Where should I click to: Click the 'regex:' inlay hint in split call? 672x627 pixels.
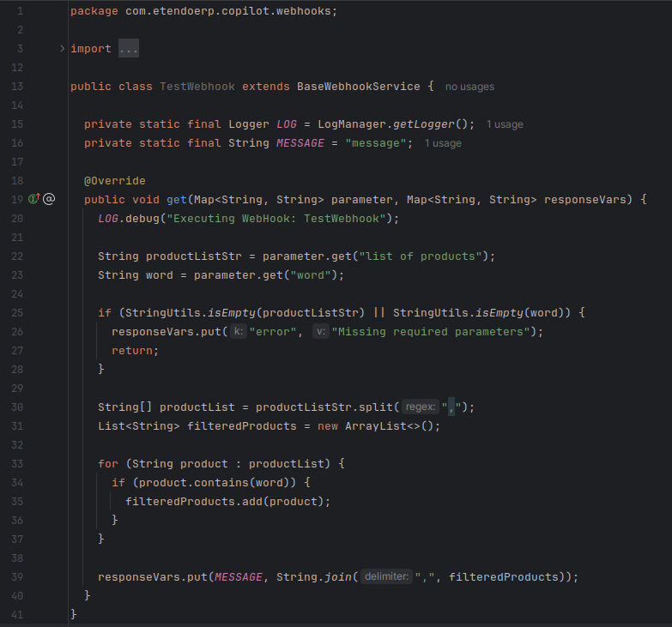[420, 407]
